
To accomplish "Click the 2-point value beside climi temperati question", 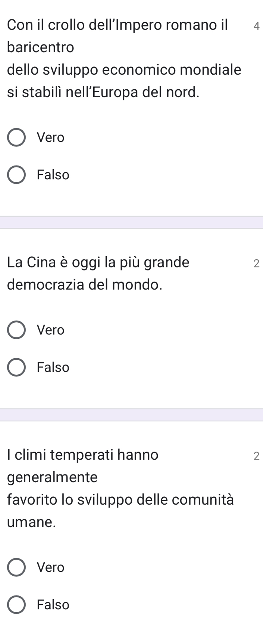I will [x=256, y=456].
